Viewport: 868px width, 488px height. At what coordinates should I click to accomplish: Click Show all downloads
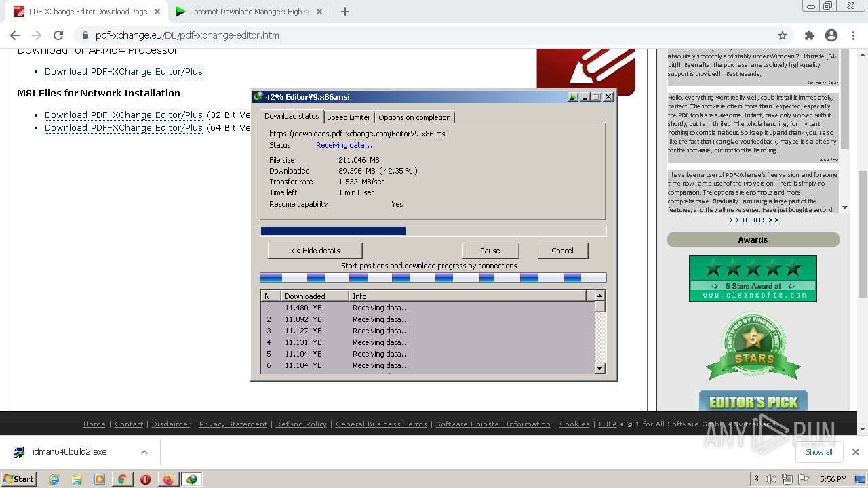[819, 452]
